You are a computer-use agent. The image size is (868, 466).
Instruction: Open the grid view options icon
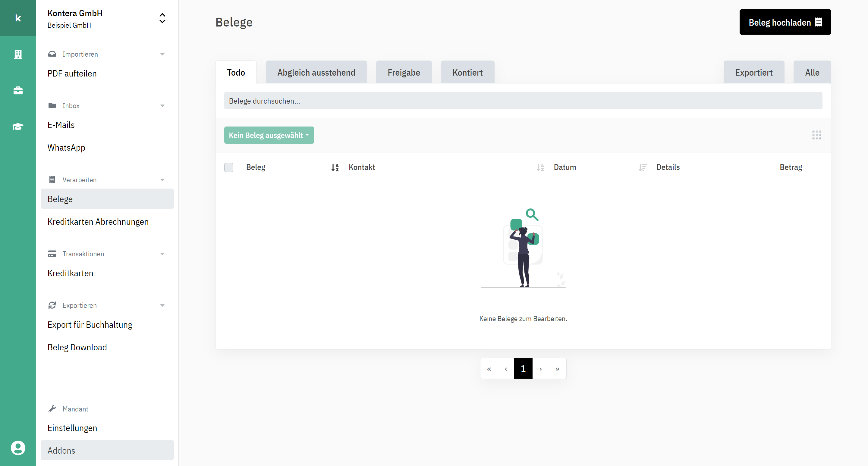816,135
